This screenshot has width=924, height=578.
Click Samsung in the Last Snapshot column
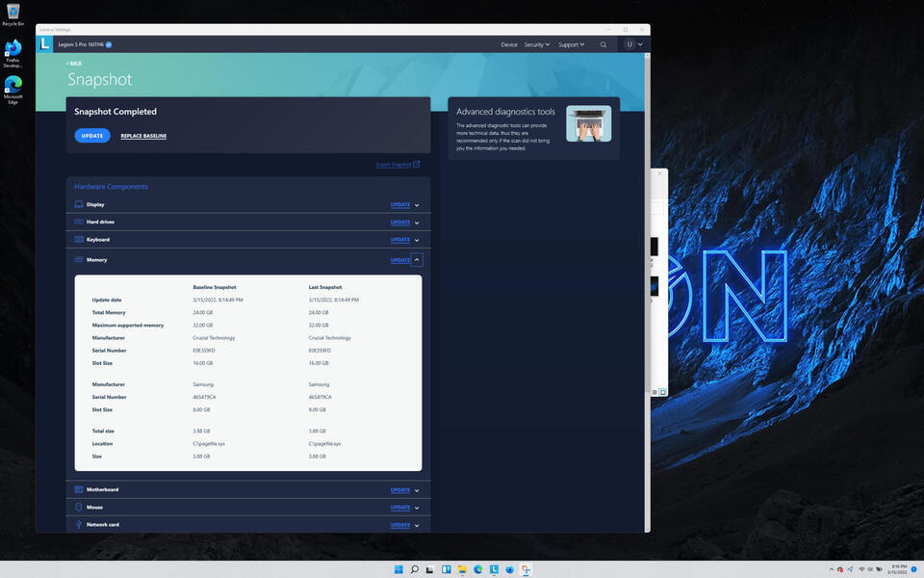pyautogui.click(x=319, y=384)
